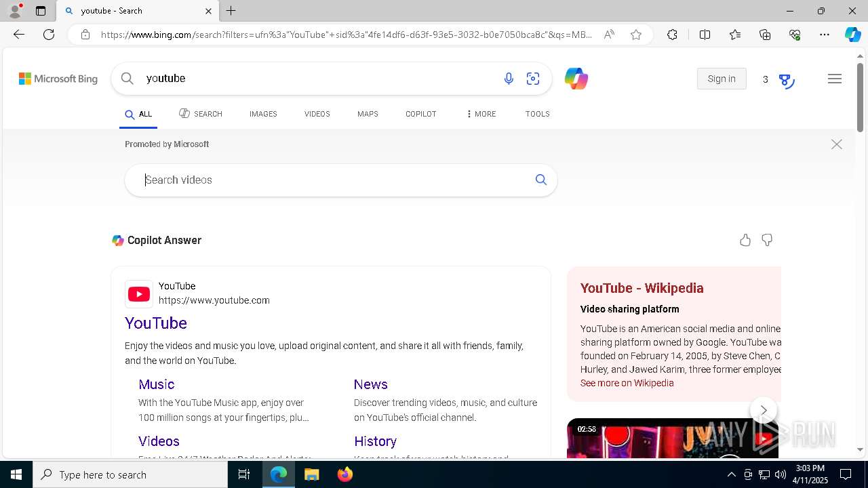This screenshot has width=868, height=488.
Task: Open the Music sitelink
Action: point(157,384)
